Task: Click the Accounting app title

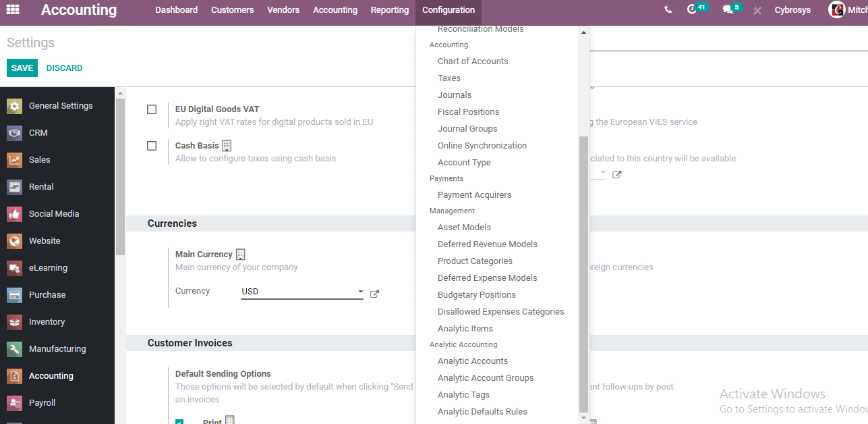Action: click(x=79, y=10)
